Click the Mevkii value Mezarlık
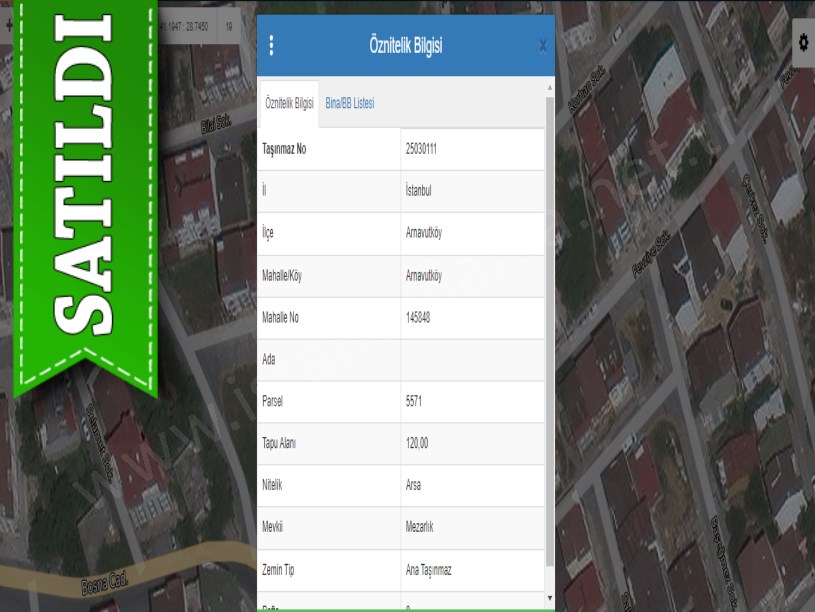The height and width of the screenshot is (612, 815). tap(419, 527)
